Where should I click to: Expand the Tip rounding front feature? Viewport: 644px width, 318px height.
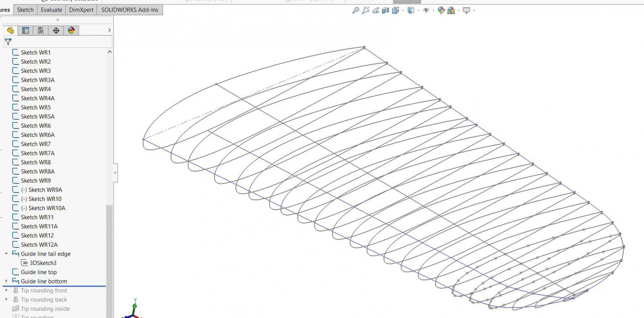[6, 290]
